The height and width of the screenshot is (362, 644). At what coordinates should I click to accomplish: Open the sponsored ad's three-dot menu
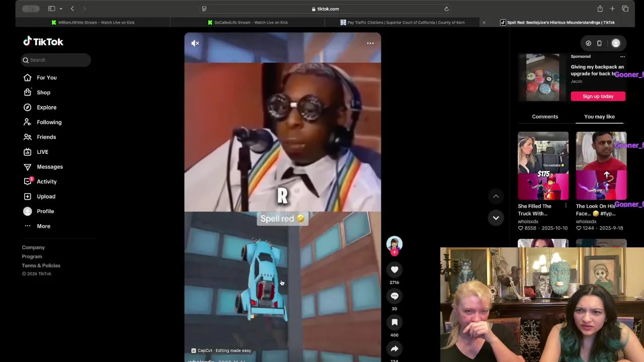(x=622, y=57)
